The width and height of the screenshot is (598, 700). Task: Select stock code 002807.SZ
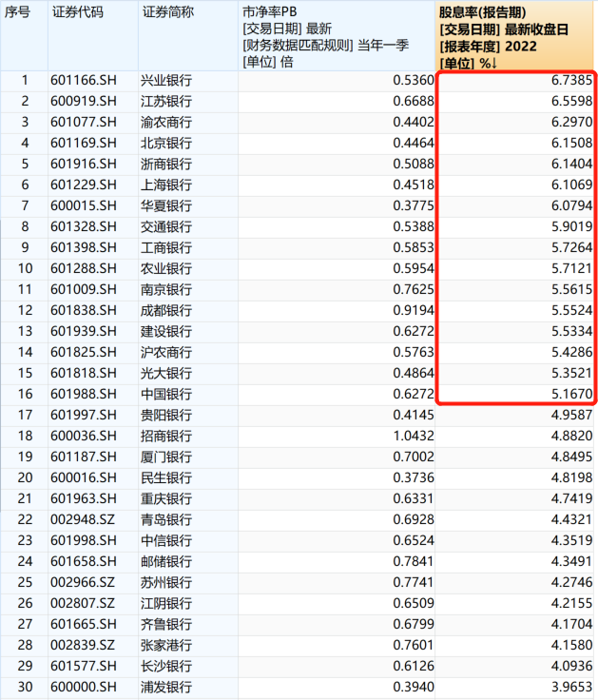coord(83,604)
